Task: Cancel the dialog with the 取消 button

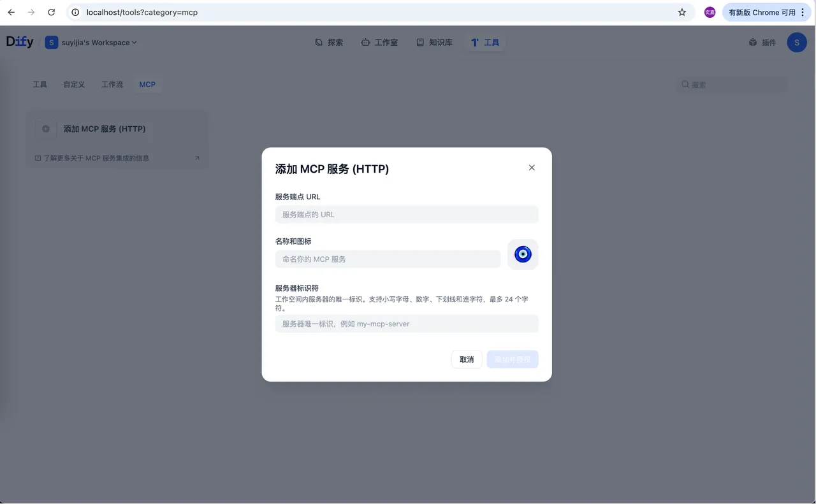Action: tap(466, 359)
